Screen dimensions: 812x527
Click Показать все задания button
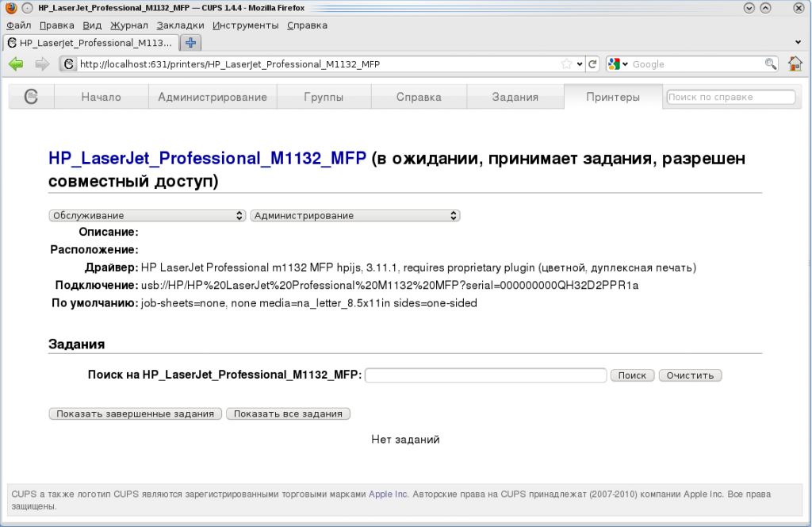(x=288, y=414)
